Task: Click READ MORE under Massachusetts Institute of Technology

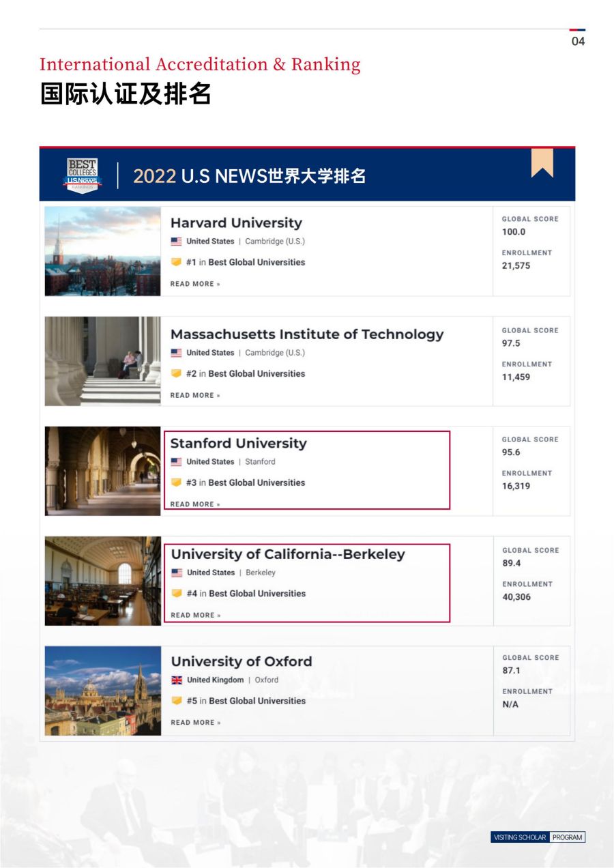Action: pyautogui.click(x=195, y=395)
